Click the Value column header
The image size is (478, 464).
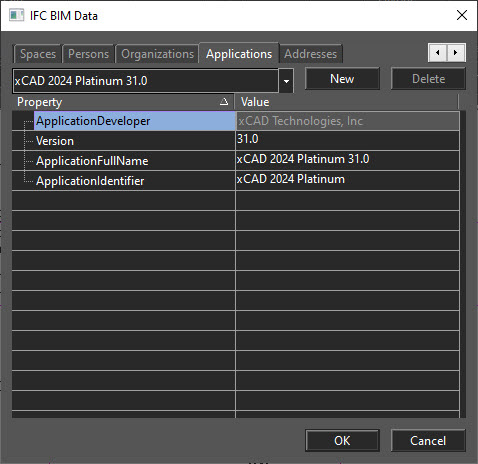pyautogui.click(x=347, y=102)
